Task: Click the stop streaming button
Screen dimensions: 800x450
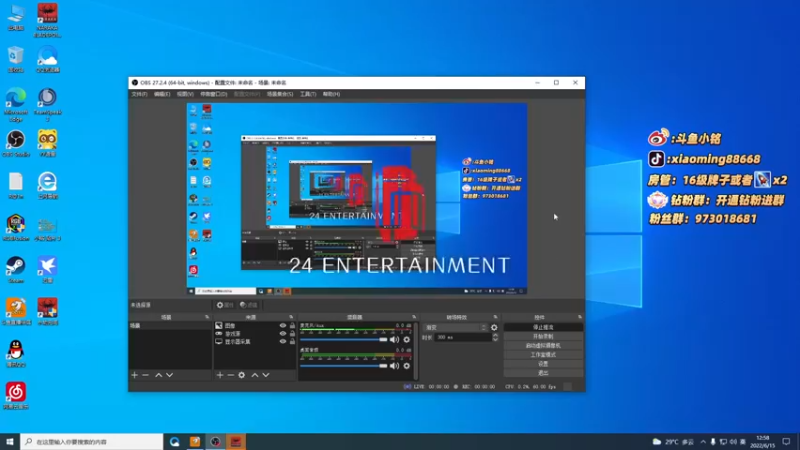Action: (543, 328)
